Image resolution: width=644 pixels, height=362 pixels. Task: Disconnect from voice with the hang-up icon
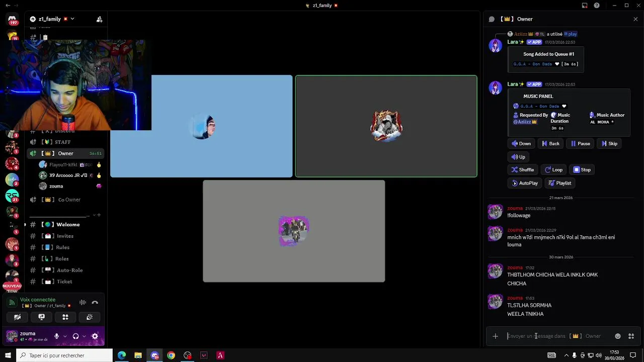[95, 303]
